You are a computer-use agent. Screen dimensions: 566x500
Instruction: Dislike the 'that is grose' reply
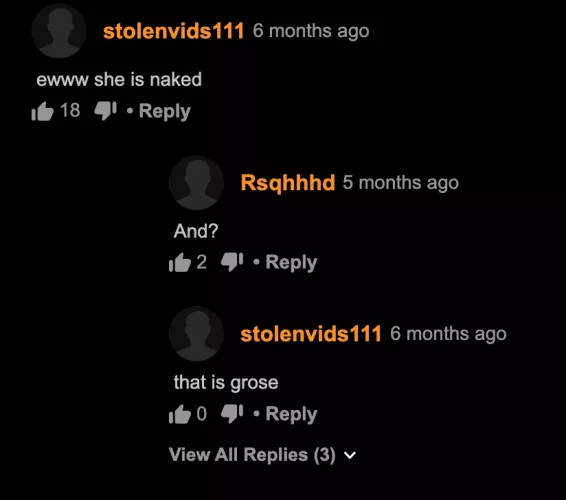click(x=232, y=413)
